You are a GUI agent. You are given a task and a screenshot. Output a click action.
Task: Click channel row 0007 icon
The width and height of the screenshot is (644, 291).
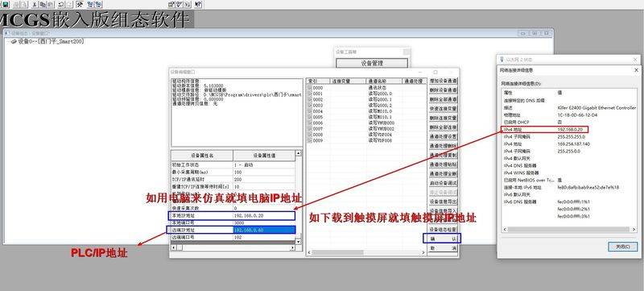click(x=310, y=129)
